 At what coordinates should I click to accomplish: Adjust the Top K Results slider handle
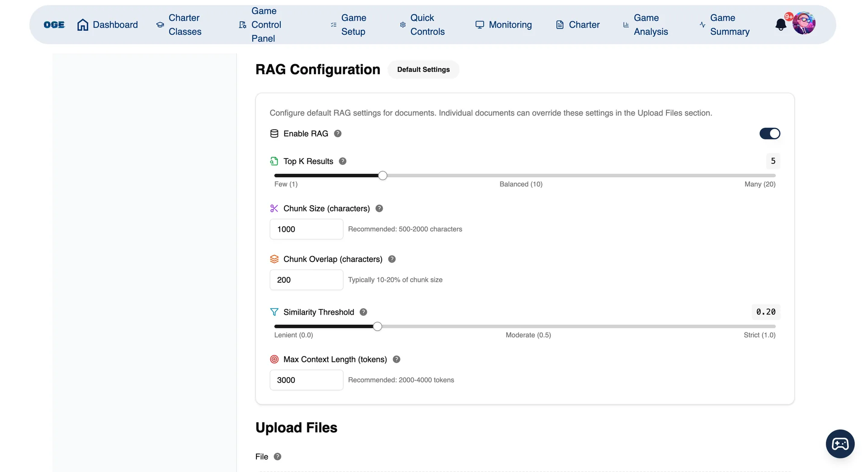tap(382, 176)
